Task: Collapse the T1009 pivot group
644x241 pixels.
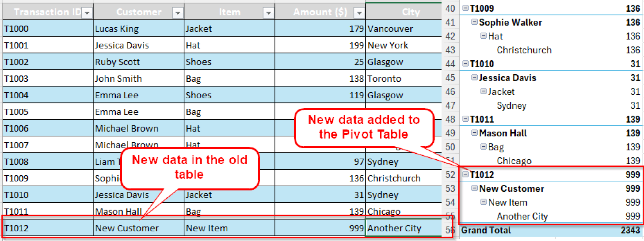Action: click(465, 8)
